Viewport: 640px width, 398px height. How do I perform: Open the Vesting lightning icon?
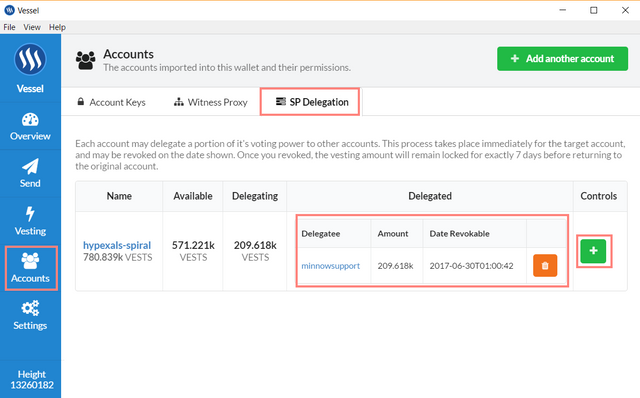(30, 213)
